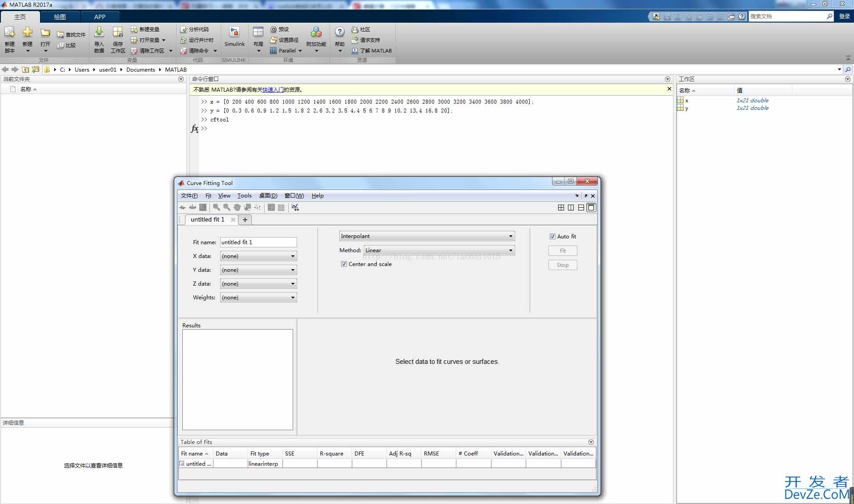
Task: Click the Find Files (查找文件) icon
Action: tap(60, 35)
